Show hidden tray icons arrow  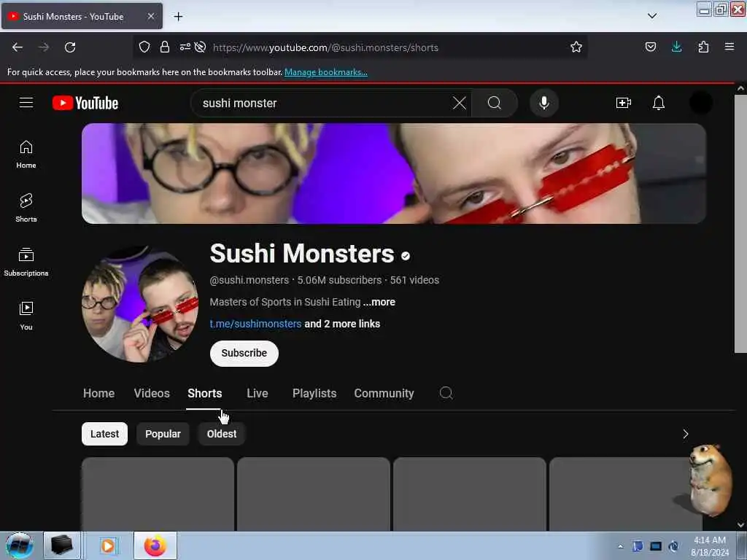(x=620, y=546)
